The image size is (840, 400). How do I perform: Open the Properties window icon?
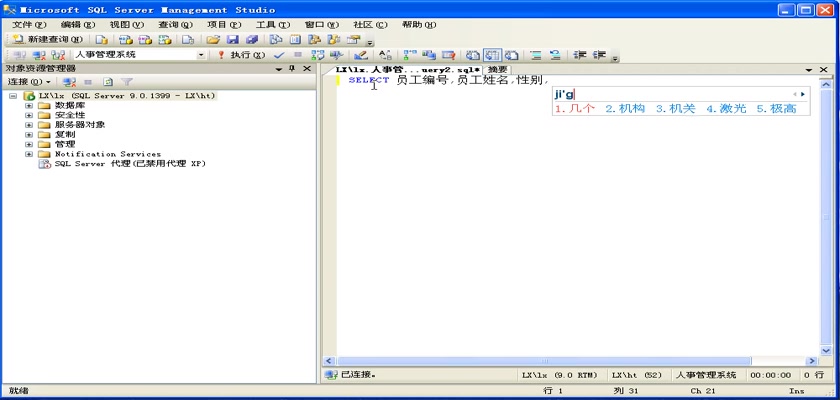(353, 40)
